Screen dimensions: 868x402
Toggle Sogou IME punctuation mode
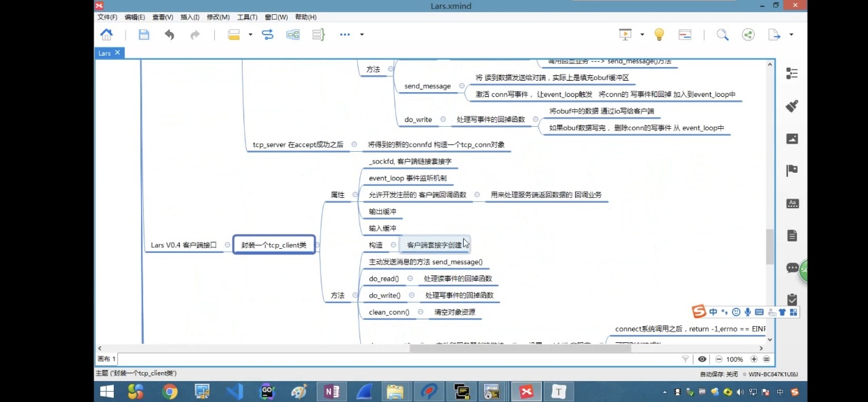coord(724,312)
